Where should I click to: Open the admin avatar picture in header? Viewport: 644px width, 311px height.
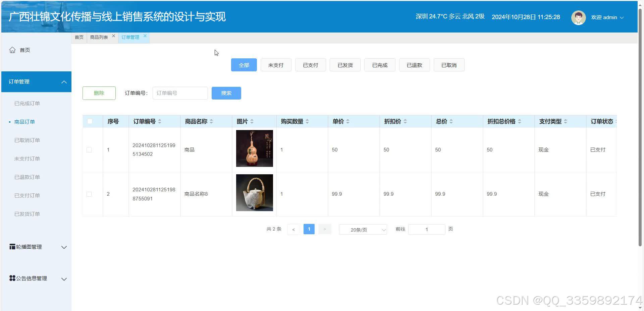tap(578, 17)
